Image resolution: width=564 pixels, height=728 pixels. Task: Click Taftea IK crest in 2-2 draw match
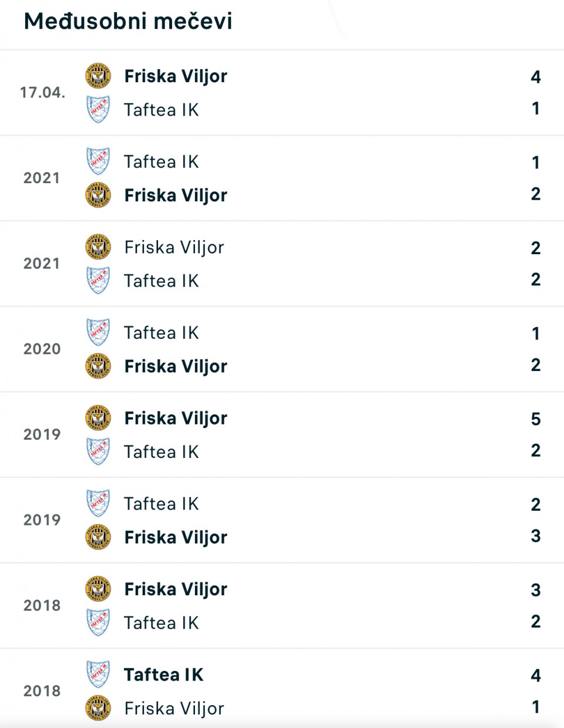point(98,281)
